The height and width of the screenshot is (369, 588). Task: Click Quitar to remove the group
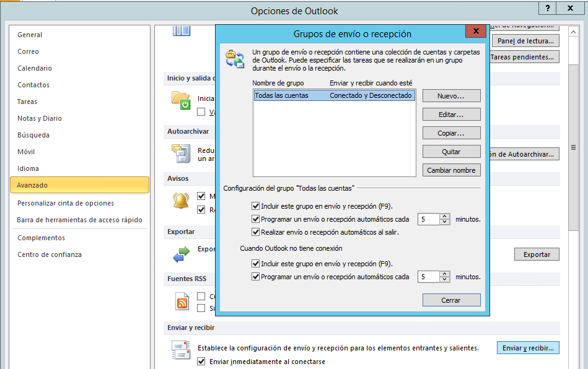(452, 151)
